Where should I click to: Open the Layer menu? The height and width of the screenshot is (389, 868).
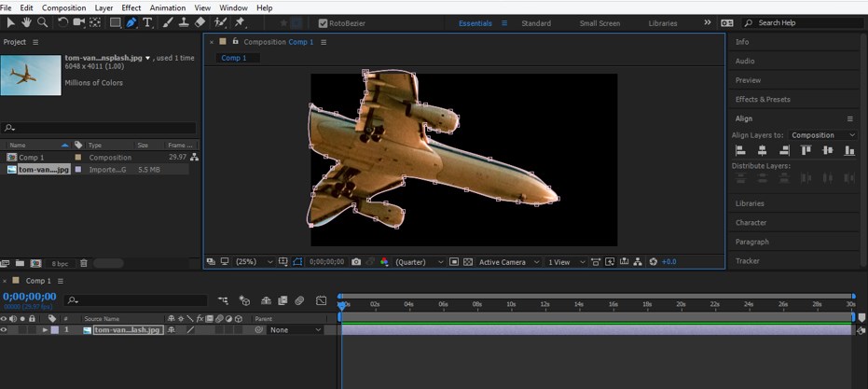(x=103, y=7)
